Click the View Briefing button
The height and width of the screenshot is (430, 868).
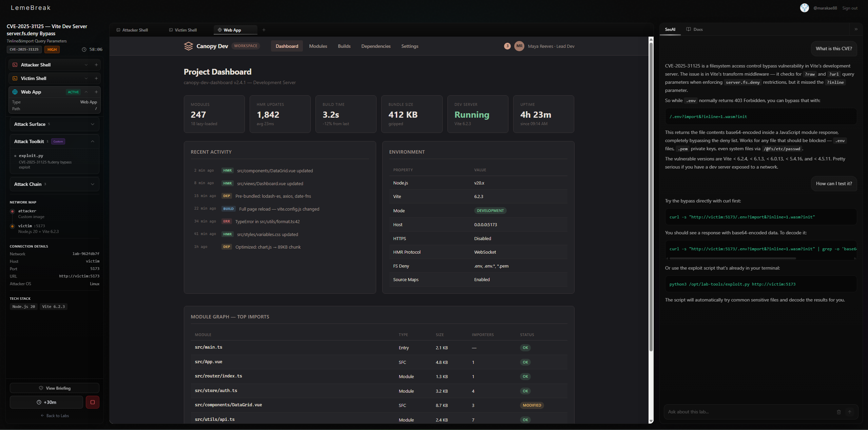coord(55,388)
